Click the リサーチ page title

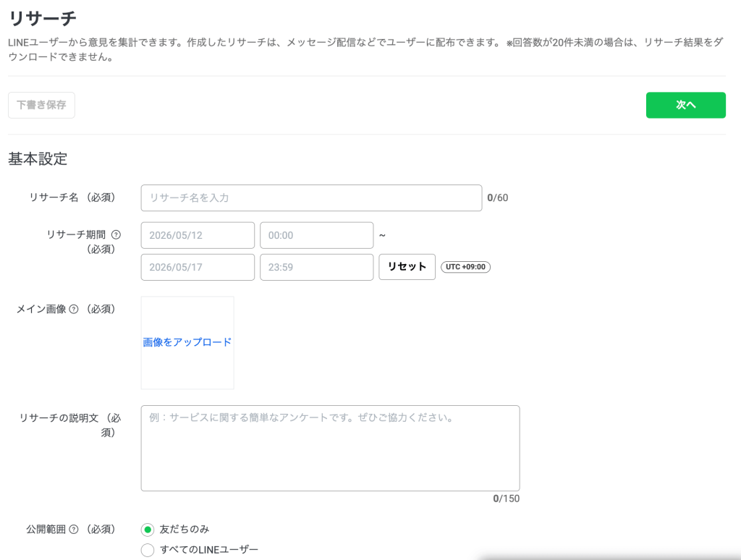pyautogui.click(x=43, y=18)
